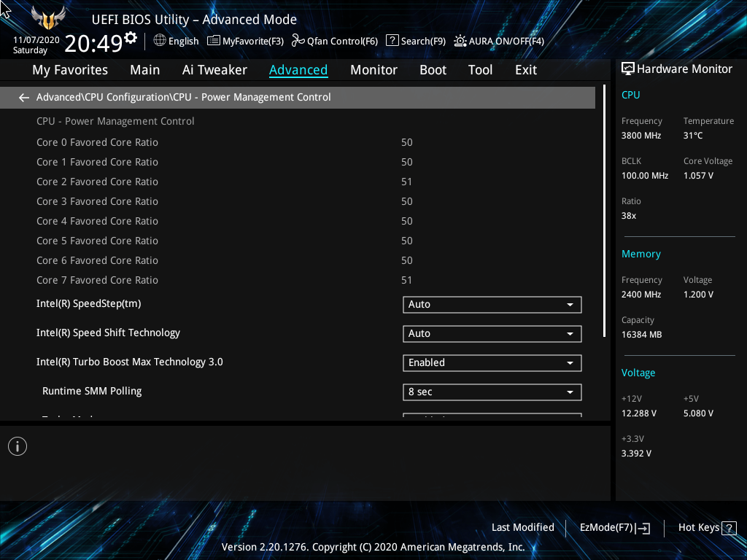
Task: Switch to My Favorites tab
Action: click(70, 70)
